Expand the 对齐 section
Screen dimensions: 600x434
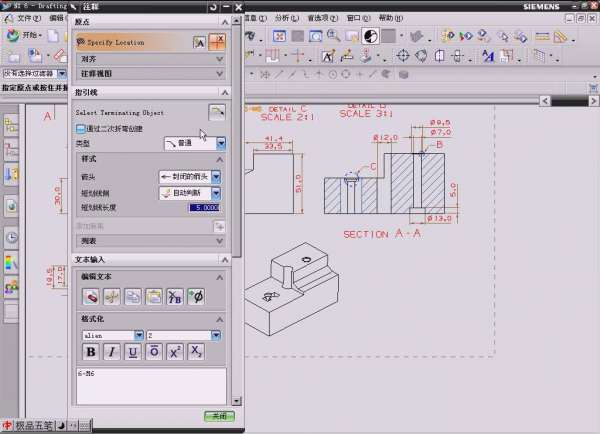coord(219,59)
